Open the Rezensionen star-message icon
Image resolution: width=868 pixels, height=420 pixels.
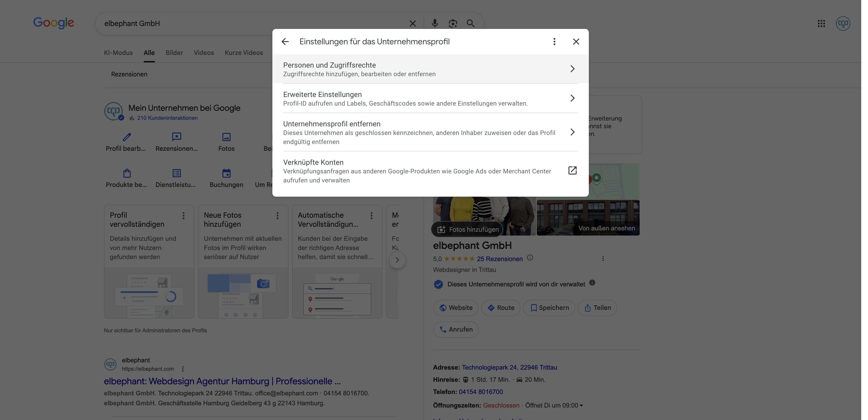tap(177, 137)
